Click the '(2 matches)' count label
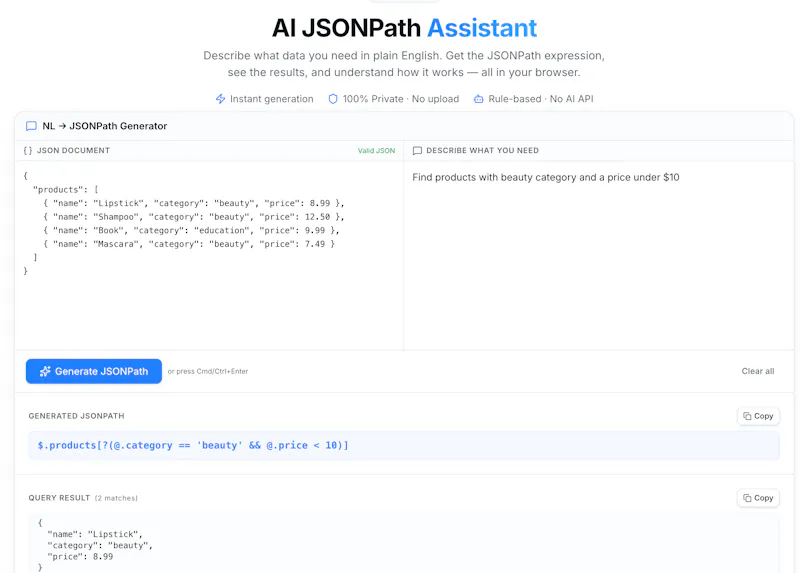Viewport: 800px width, 573px height. pos(116,498)
